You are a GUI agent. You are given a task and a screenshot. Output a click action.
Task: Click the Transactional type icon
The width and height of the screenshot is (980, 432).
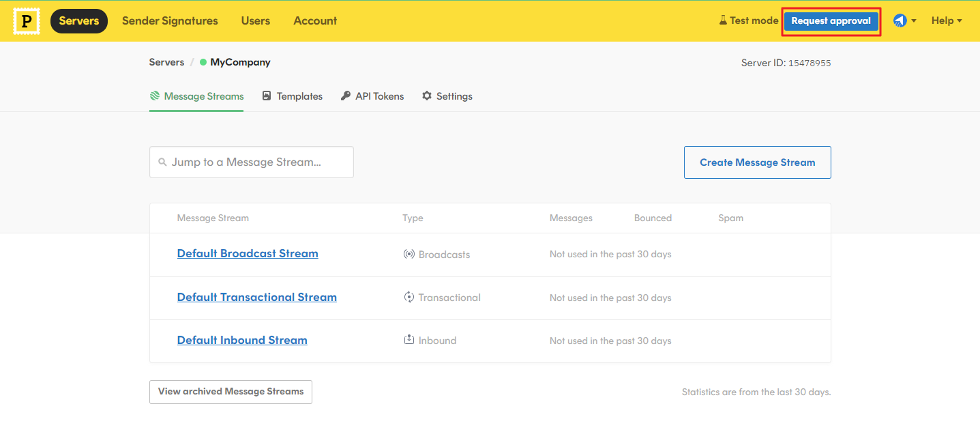point(409,297)
